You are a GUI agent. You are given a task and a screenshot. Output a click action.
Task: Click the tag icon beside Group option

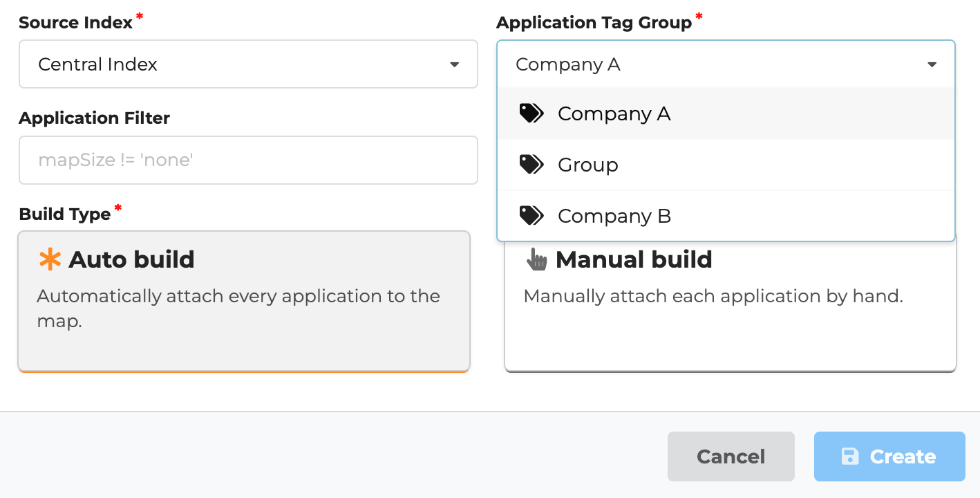click(531, 164)
